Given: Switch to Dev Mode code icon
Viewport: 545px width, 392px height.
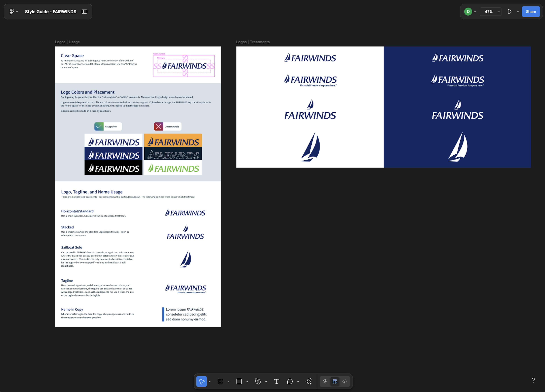Looking at the screenshot, I should click(x=345, y=381).
